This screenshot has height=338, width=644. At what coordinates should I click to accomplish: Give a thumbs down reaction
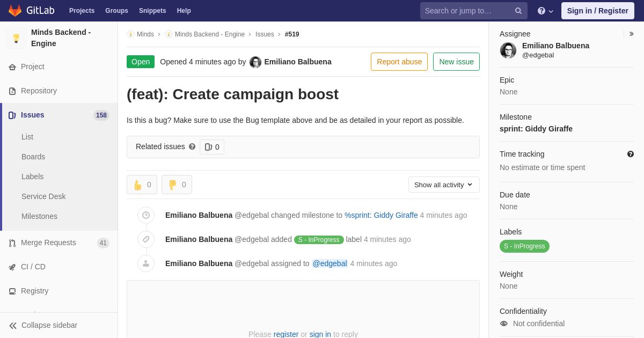(177, 185)
